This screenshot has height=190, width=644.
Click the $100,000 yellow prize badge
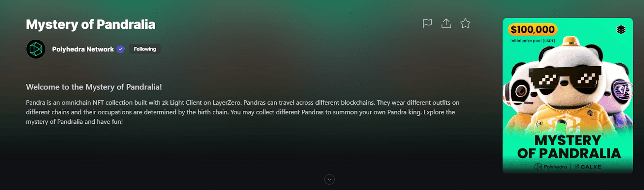click(x=533, y=30)
